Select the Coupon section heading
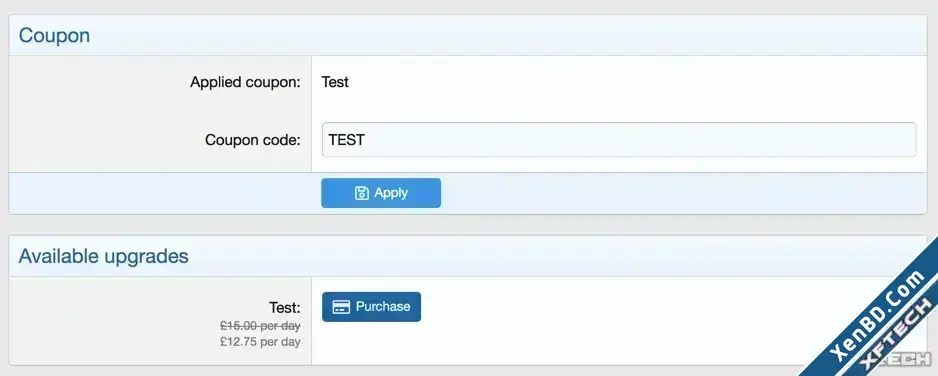This screenshot has width=938, height=376. coord(54,35)
